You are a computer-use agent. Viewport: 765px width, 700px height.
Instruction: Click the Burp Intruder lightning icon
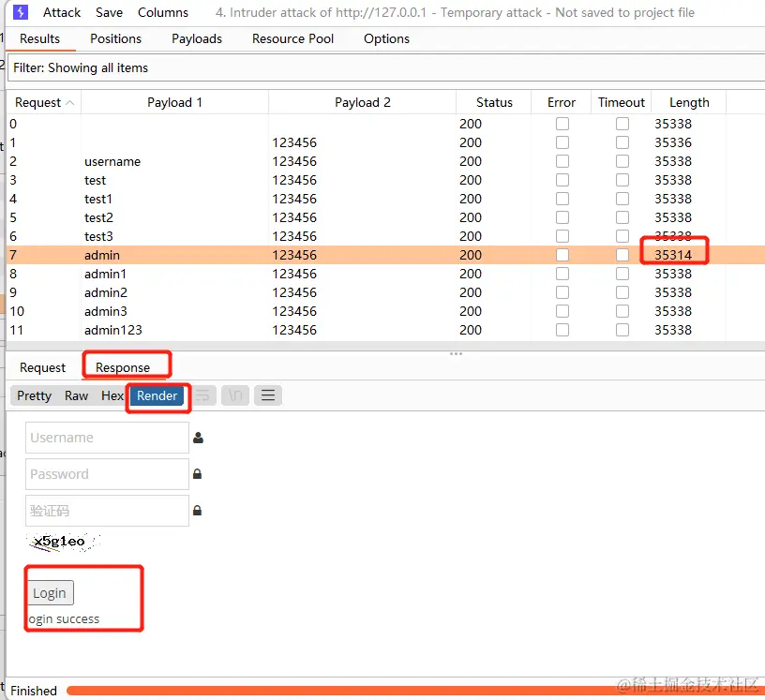pos(21,11)
